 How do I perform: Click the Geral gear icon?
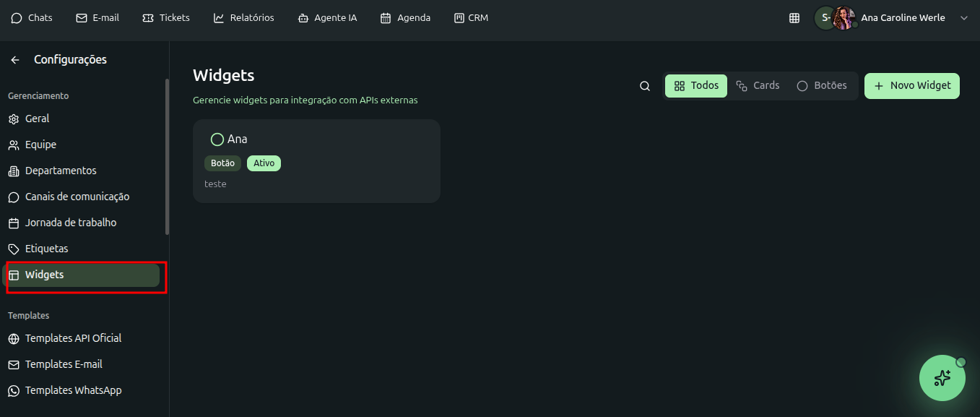(13, 119)
